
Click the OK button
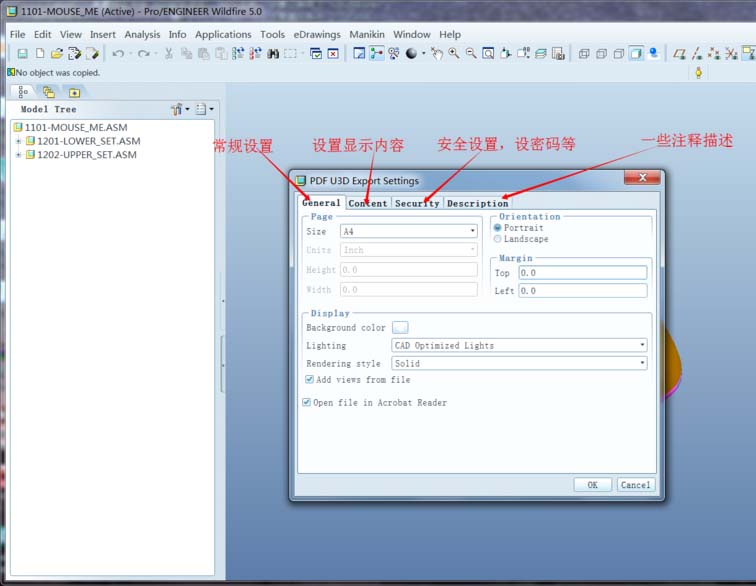(x=592, y=485)
